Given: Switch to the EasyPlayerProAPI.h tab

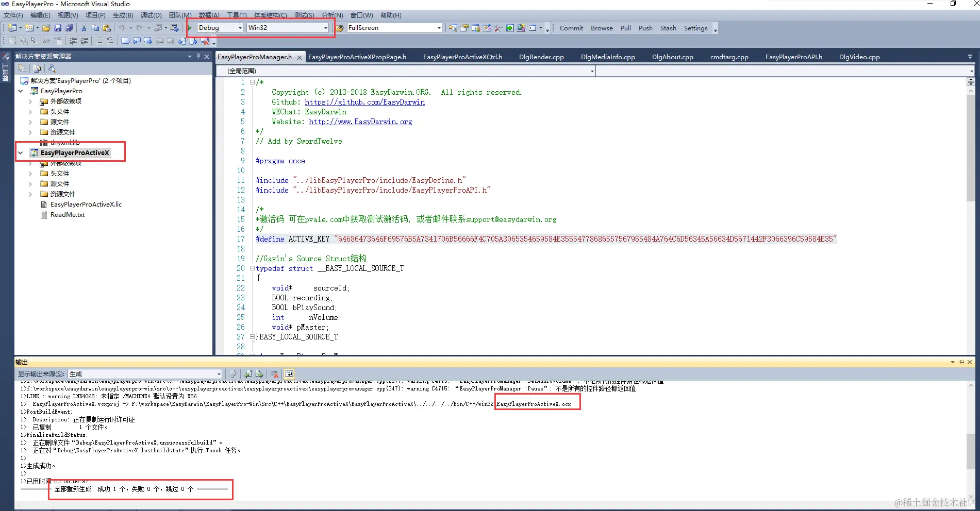Looking at the screenshot, I should click(793, 57).
